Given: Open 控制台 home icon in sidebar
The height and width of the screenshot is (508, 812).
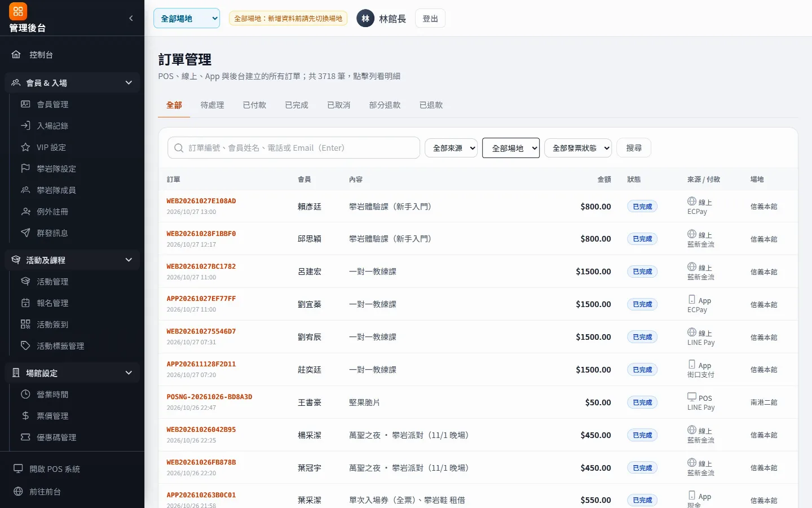Looking at the screenshot, I should (x=16, y=55).
